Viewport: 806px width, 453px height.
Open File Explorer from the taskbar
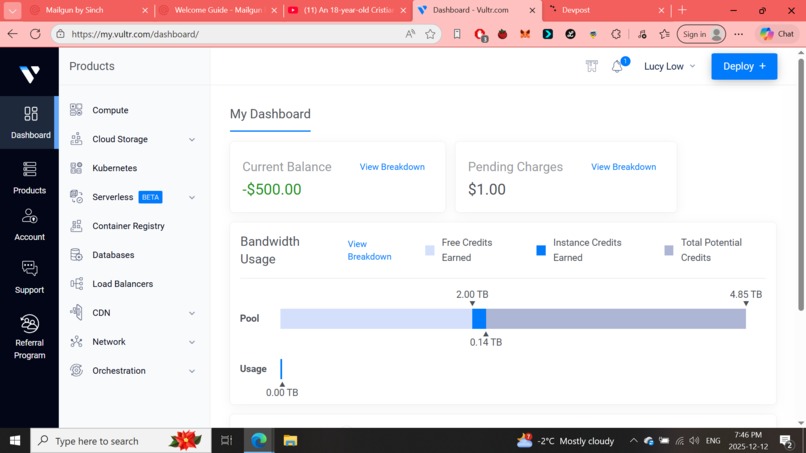[290, 441]
